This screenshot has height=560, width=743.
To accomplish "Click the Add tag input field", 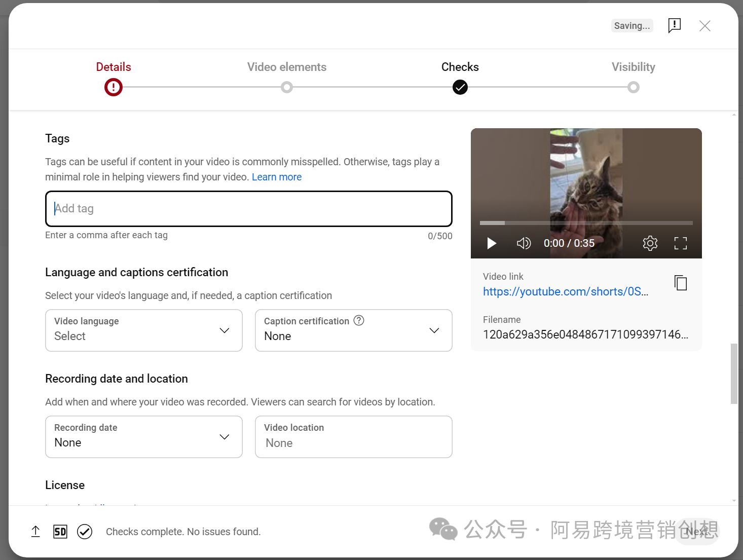I will (x=248, y=209).
